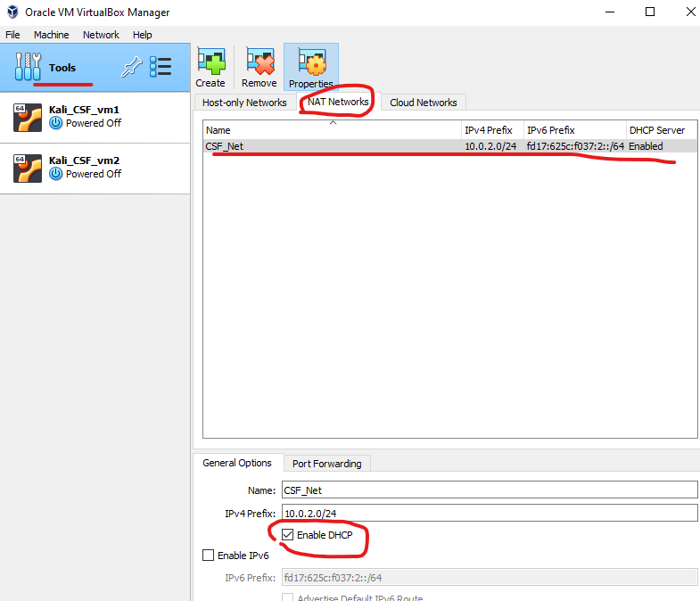The width and height of the screenshot is (700, 601).
Task: Switch to the Host-only Networks tab
Action: (244, 103)
